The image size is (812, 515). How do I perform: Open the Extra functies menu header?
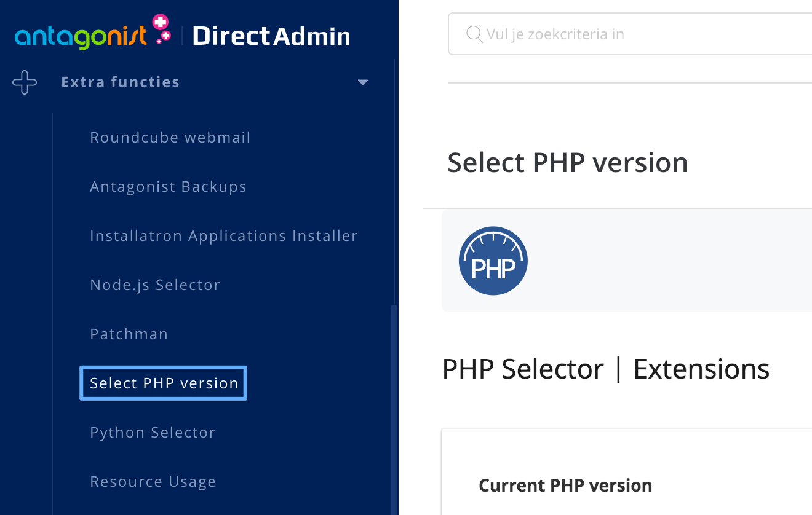click(x=121, y=82)
